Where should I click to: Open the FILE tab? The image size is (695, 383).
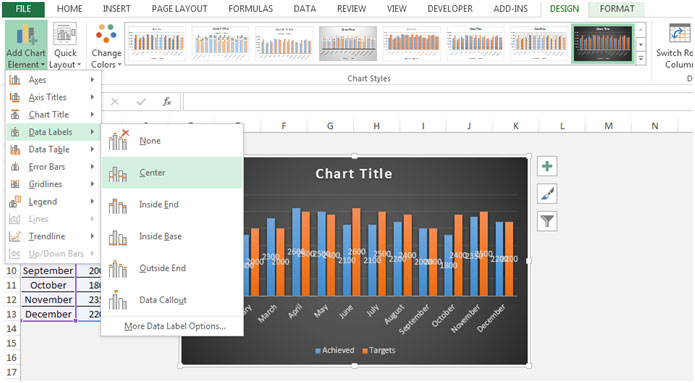pyautogui.click(x=23, y=8)
